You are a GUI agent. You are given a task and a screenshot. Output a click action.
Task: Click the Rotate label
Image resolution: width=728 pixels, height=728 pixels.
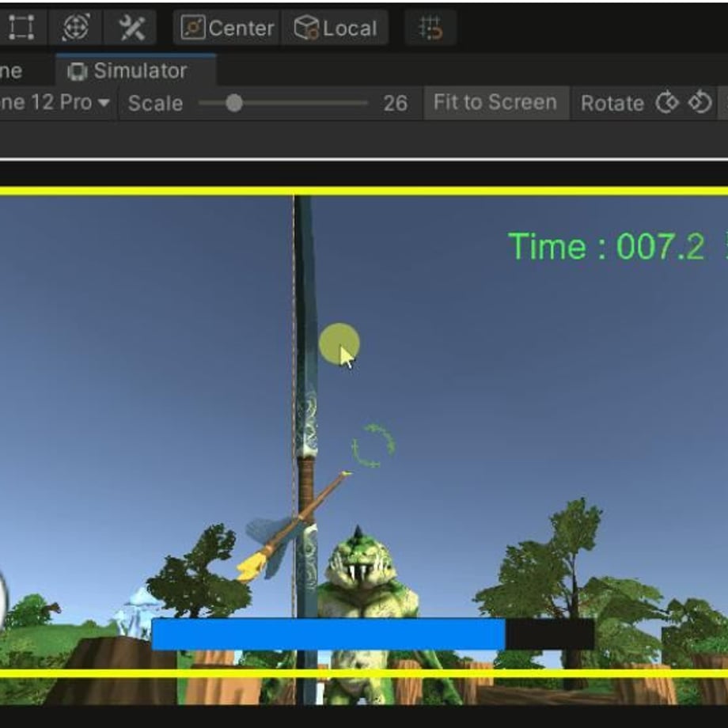(x=612, y=103)
